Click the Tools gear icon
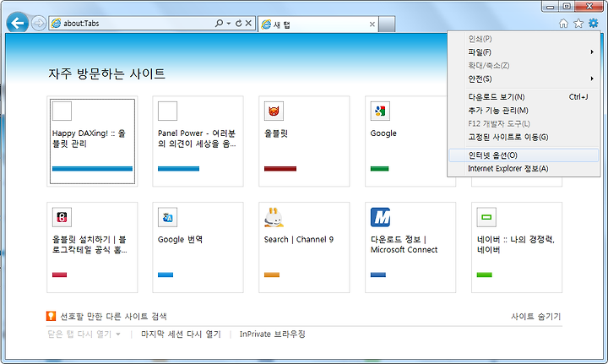 tap(594, 24)
